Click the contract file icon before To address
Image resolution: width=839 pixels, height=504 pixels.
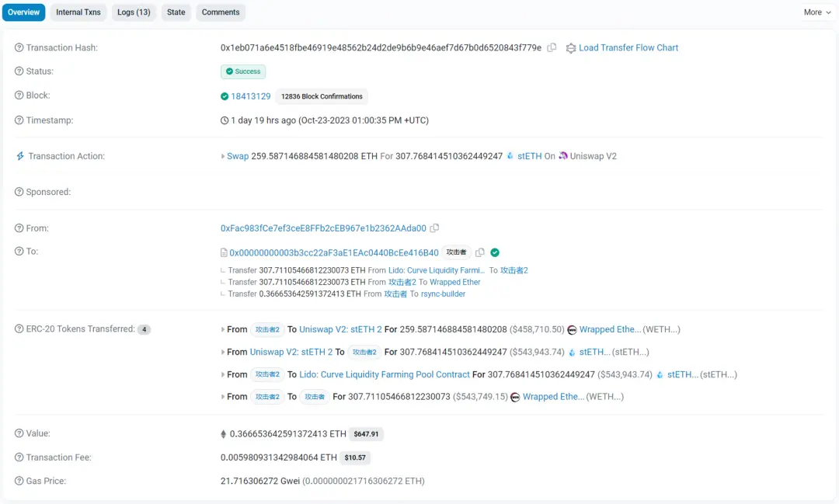point(224,252)
